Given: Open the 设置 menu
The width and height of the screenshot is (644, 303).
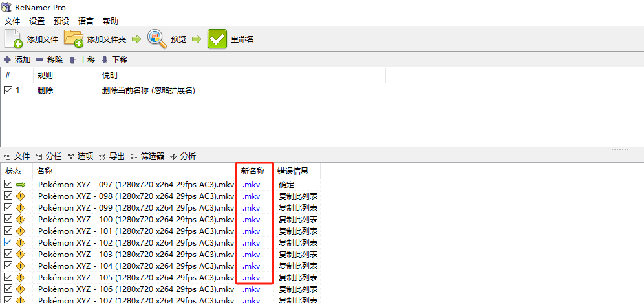Looking at the screenshot, I should (37, 21).
